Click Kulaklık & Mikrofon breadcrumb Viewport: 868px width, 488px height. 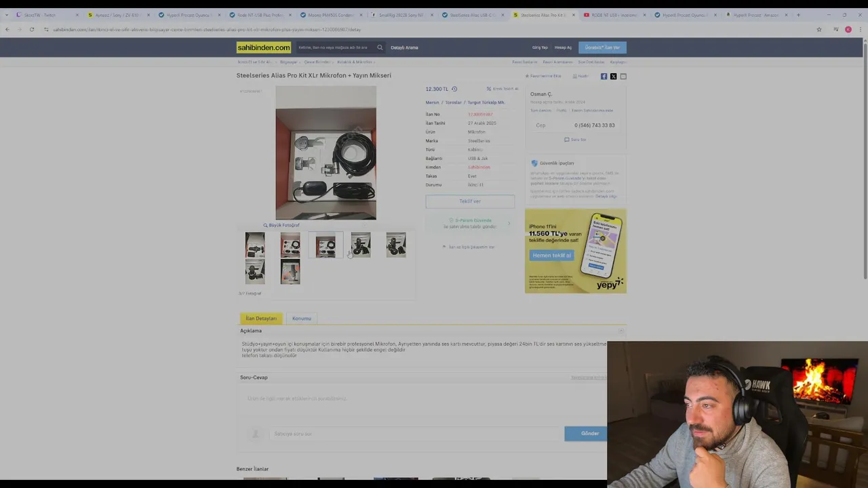click(354, 62)
